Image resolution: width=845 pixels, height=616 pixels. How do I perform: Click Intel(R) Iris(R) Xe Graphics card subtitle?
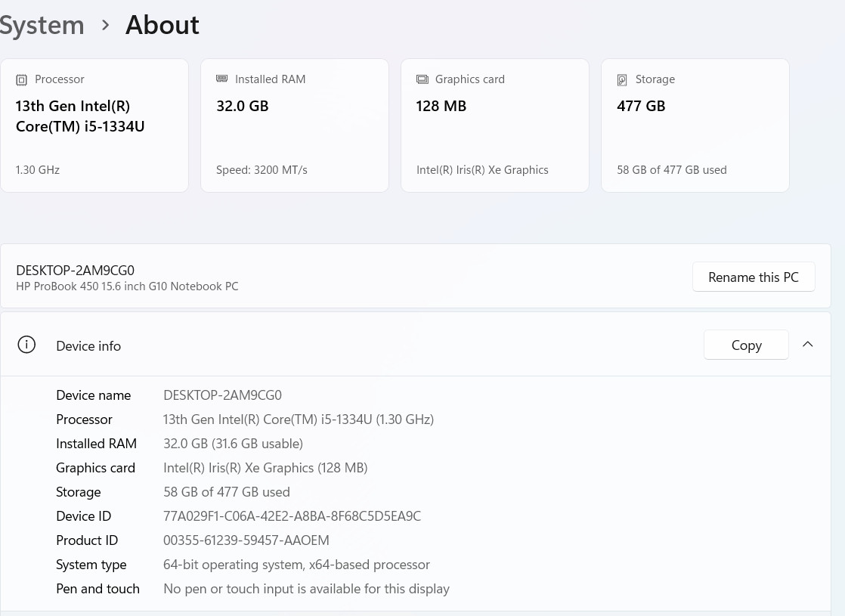coord(482,170)
